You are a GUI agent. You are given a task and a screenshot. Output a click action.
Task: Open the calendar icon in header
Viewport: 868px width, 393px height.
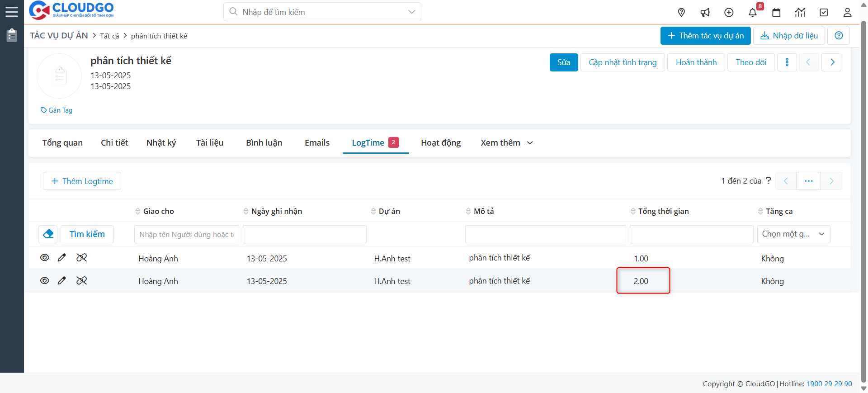(776, 12)
